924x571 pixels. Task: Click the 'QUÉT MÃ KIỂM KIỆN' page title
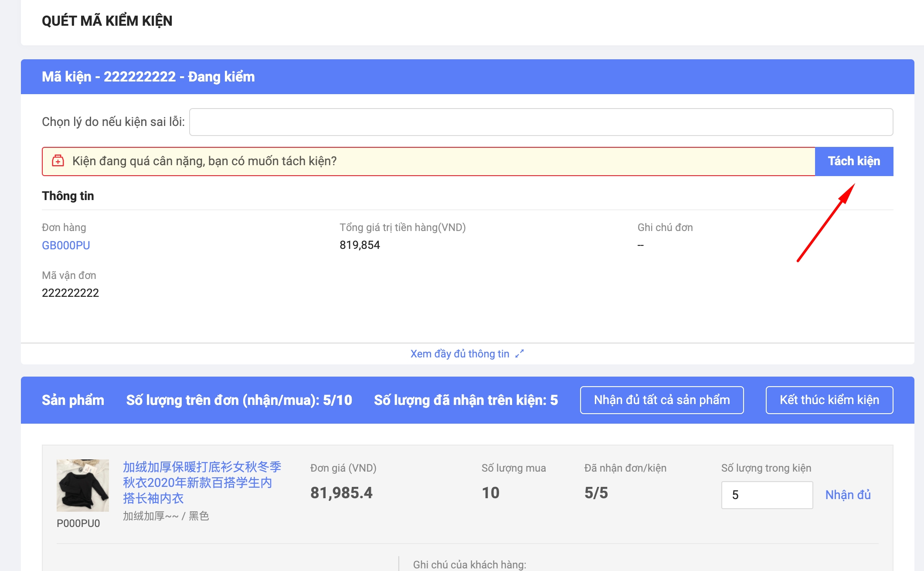pos(107,21)
